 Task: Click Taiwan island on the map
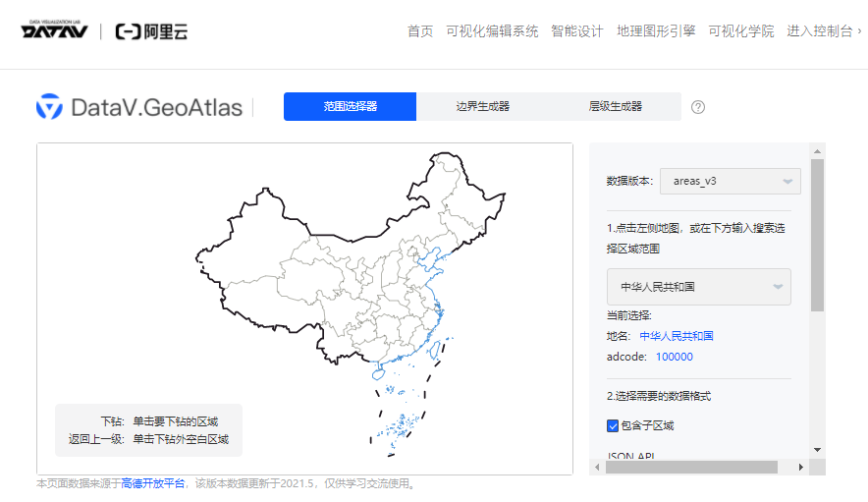pos(435,350)
